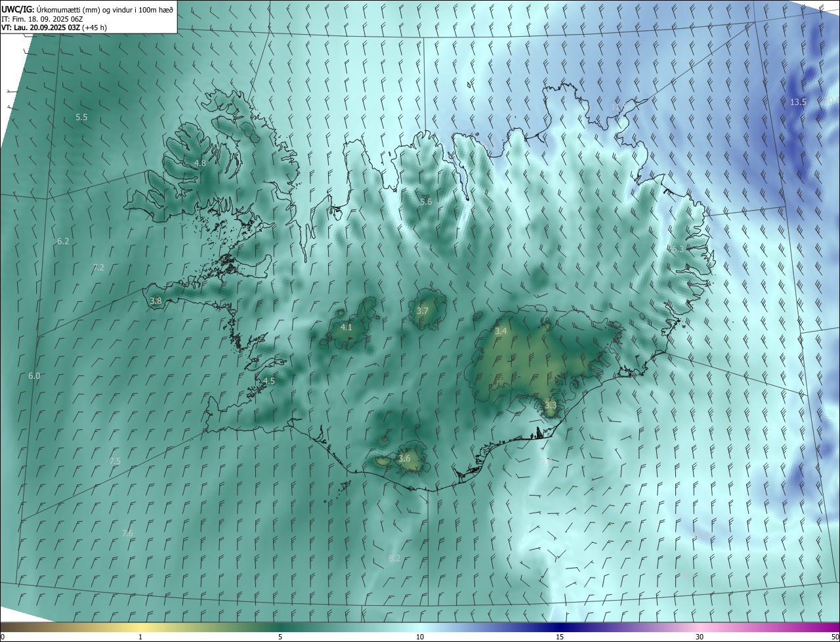
Task: Click the 3.3 value at the glacier's south tip
Action: (550, 406)
